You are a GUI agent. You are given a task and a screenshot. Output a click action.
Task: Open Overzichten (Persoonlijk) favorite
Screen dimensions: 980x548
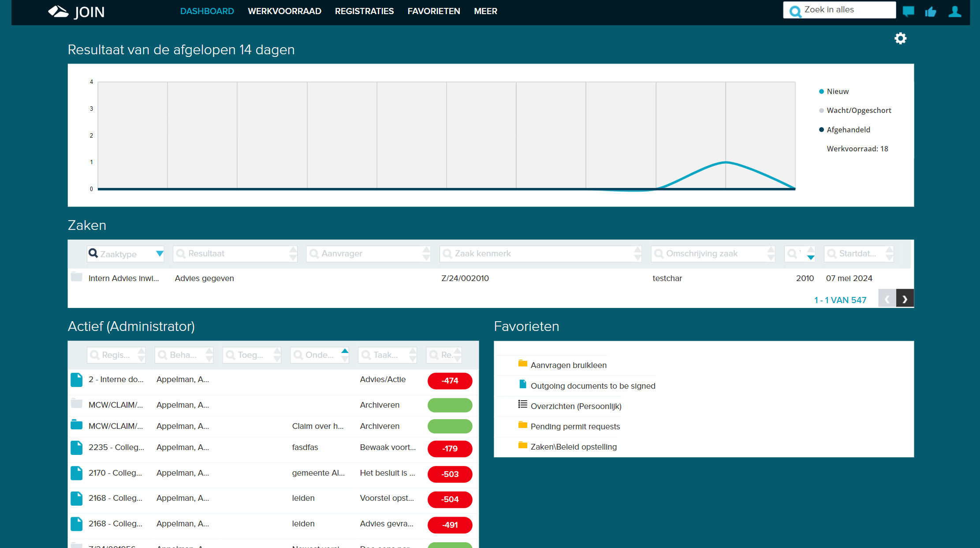576,406
